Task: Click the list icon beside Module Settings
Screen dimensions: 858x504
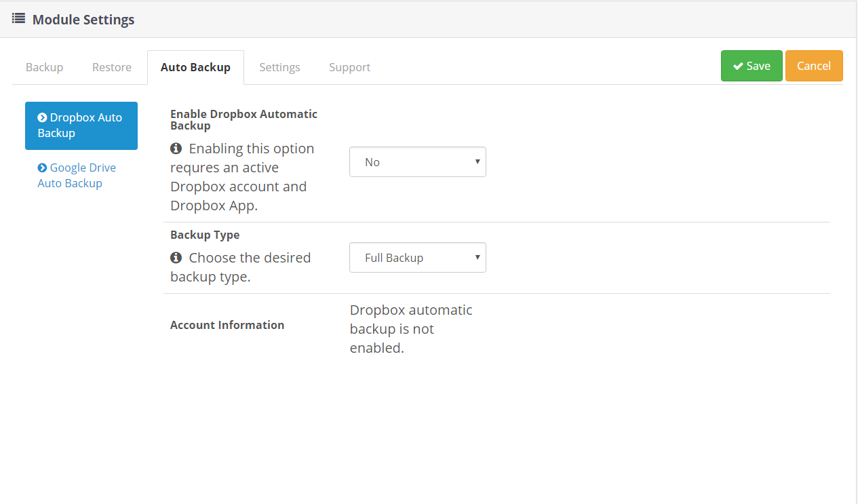Action: pyautogui.click(x=18, y=19)
